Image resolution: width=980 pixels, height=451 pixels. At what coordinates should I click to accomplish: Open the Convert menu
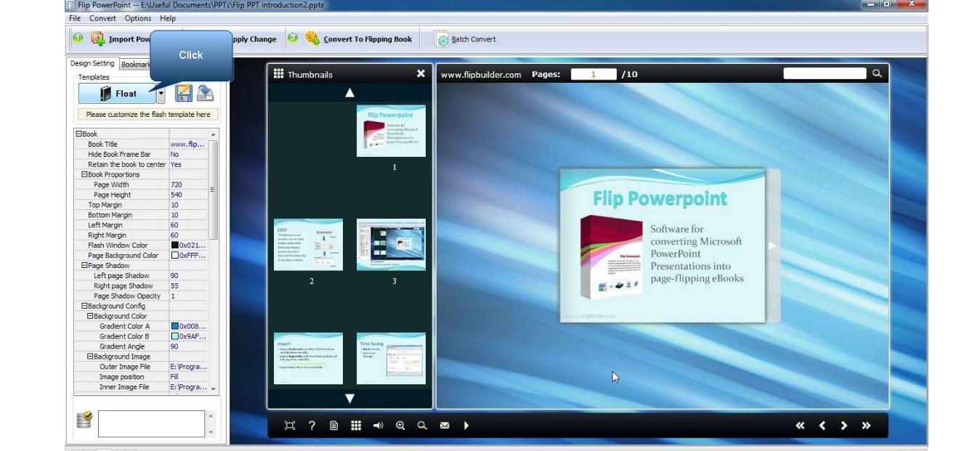pos(102,18)
